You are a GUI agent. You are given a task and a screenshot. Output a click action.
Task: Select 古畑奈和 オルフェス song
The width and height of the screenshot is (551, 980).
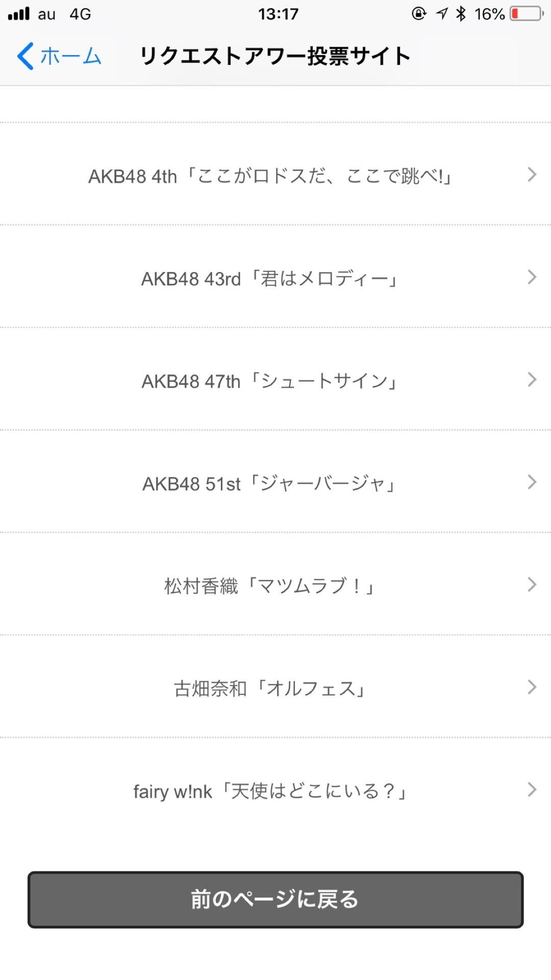click(270, 689)
